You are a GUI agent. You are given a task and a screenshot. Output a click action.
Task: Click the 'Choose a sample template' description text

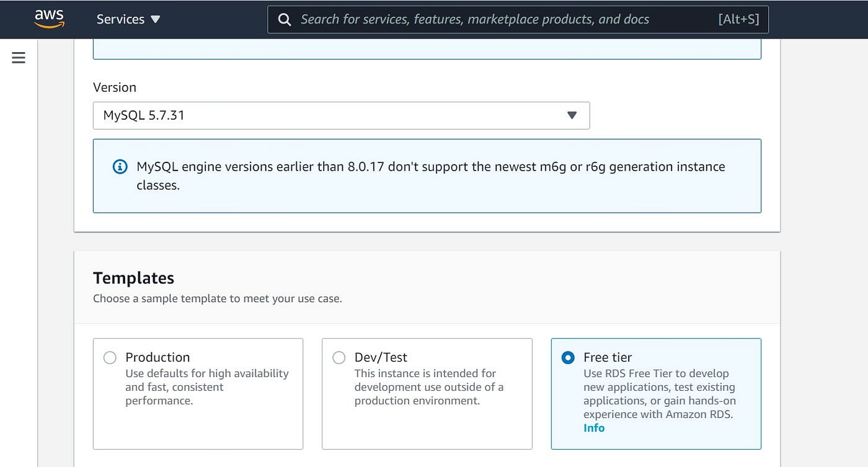pos(217,298)
